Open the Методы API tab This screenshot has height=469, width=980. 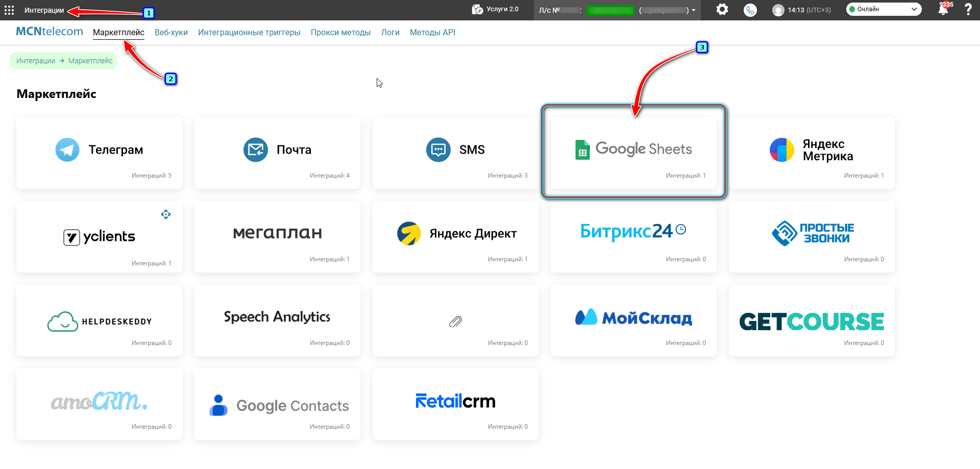[x=432, y=33]
